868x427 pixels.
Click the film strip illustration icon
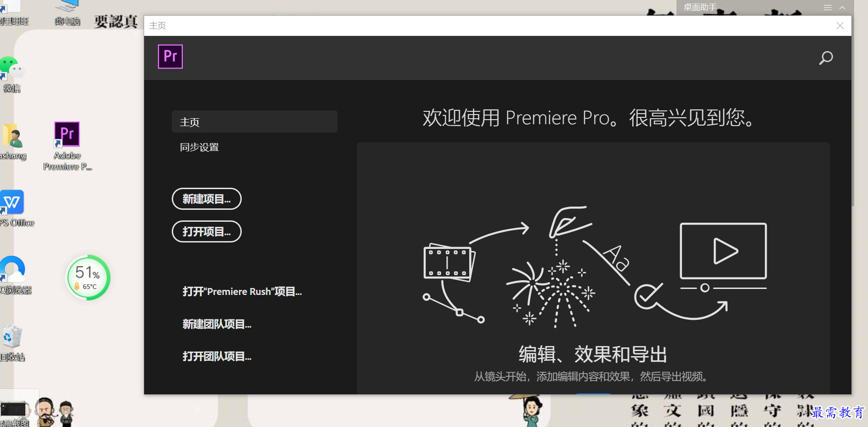pyautogui.click(x=449, y=262)
